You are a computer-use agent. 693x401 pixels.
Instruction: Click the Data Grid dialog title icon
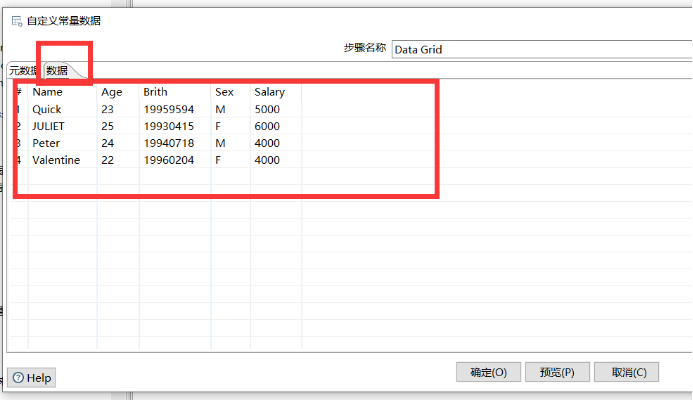pos(17,21)
